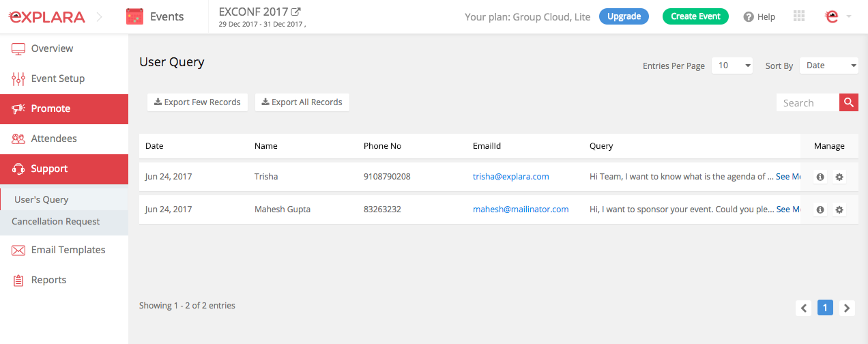Select Promote in the sidebar
Viewport: 868px width, 344px height.
pos(64,109)
